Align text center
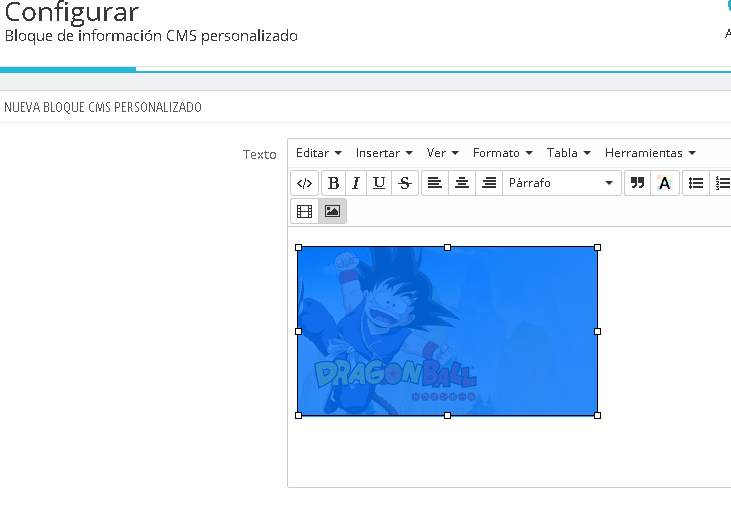Viewport: 731px width, 505px height. (462, 183)
